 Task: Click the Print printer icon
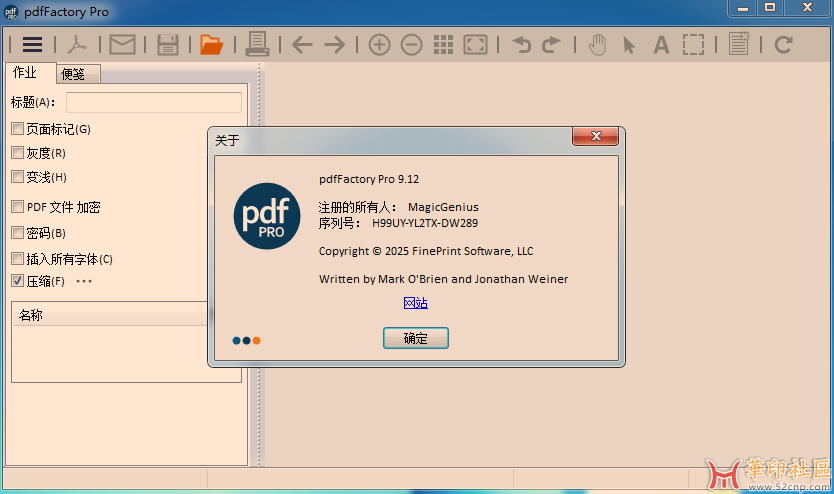point(257,44)
